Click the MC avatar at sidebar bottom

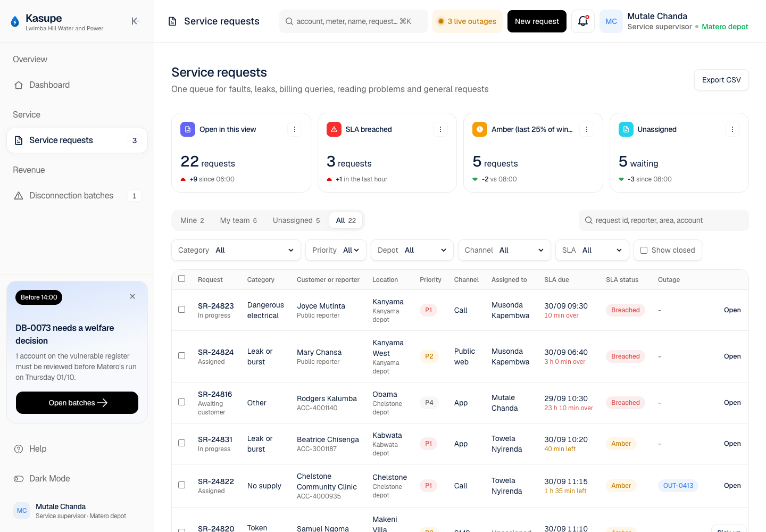pyautogui.click(x=22, y=511)
